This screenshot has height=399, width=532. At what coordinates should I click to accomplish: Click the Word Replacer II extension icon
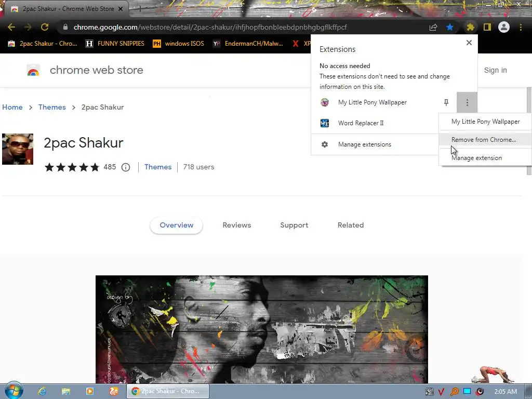(x=325, y=123)
